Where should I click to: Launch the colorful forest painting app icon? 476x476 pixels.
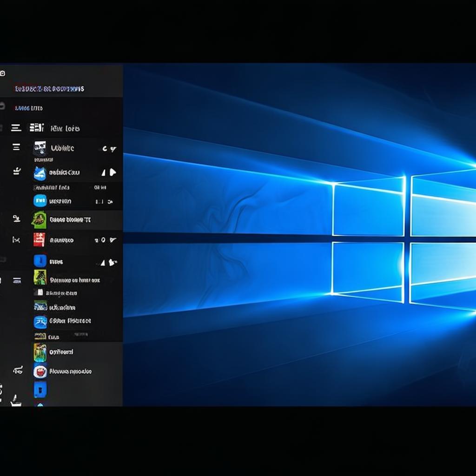pyautogui.click(x=40, y=352)
